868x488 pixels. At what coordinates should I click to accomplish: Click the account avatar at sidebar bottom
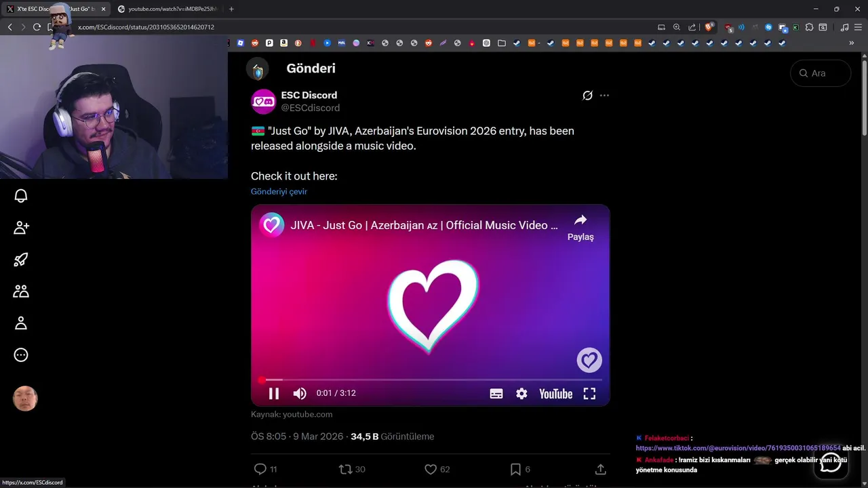coord(25,399)
